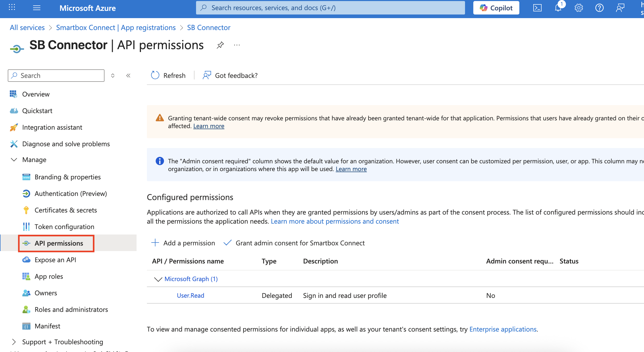Viewport: 644px width, 352px height.
Task: Click the help question mark icon
Action: coord(599,8)
